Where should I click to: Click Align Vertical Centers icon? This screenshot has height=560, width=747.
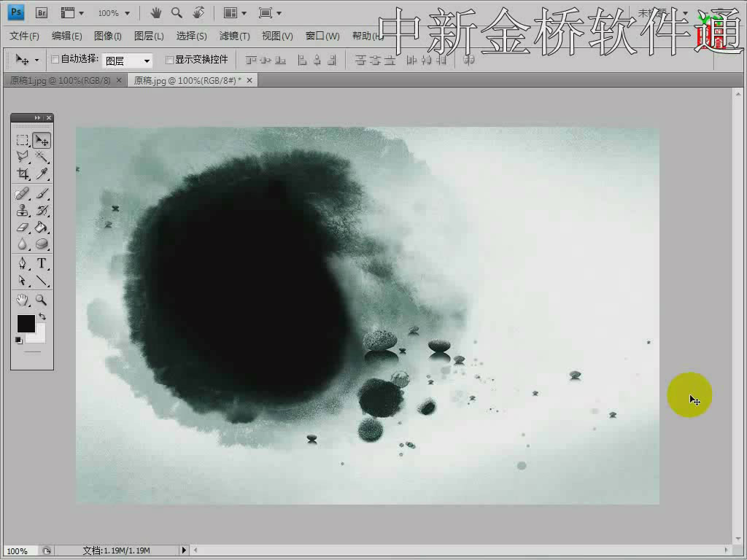[266, 61]
